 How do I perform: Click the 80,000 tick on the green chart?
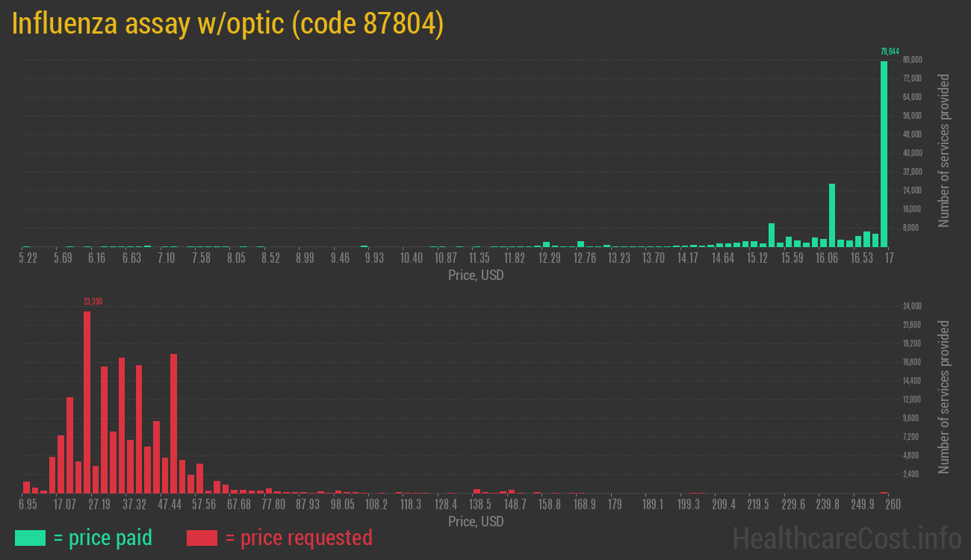point(912,60)
